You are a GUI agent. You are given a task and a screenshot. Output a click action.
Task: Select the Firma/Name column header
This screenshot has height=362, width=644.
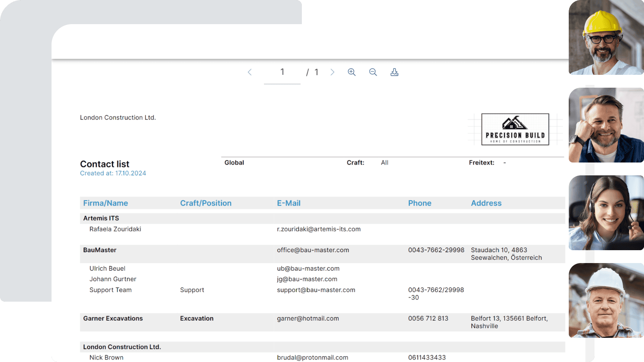(105, 203)
